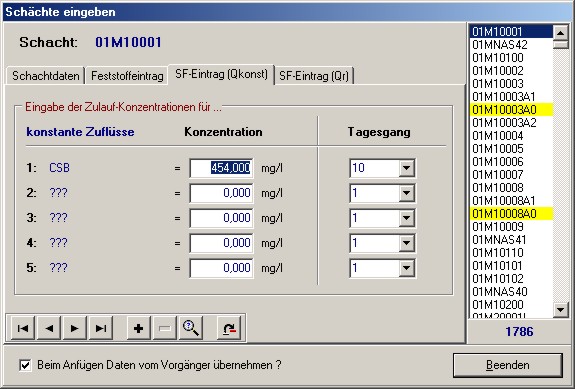Click the CSB substance label
The height and width of the screenshot is (389, 575).
[x=59, y=168]
